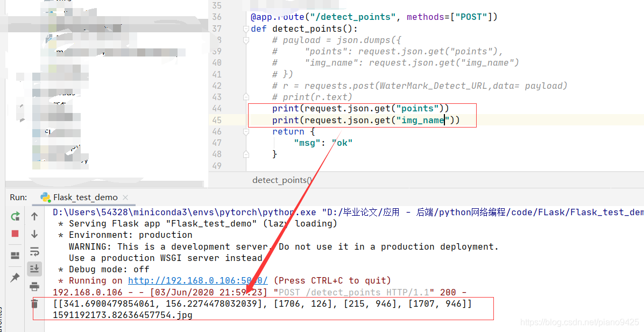Click line number 36 in the gutter

tap(217, 17)
